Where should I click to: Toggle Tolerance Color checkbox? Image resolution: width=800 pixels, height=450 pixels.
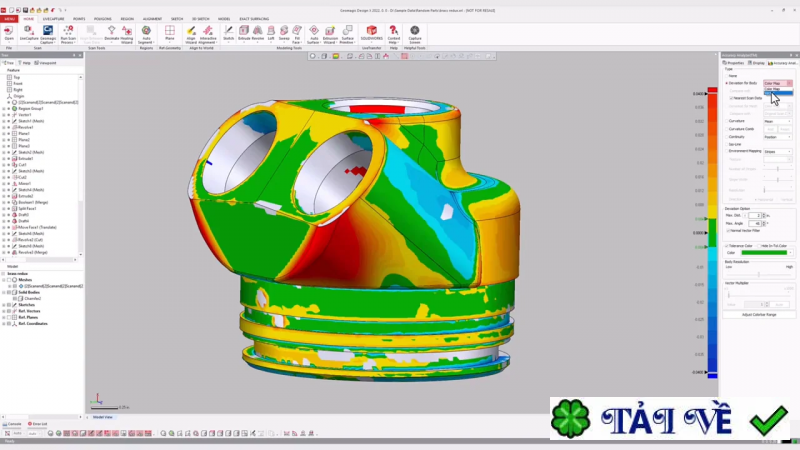tap(727, 246)
